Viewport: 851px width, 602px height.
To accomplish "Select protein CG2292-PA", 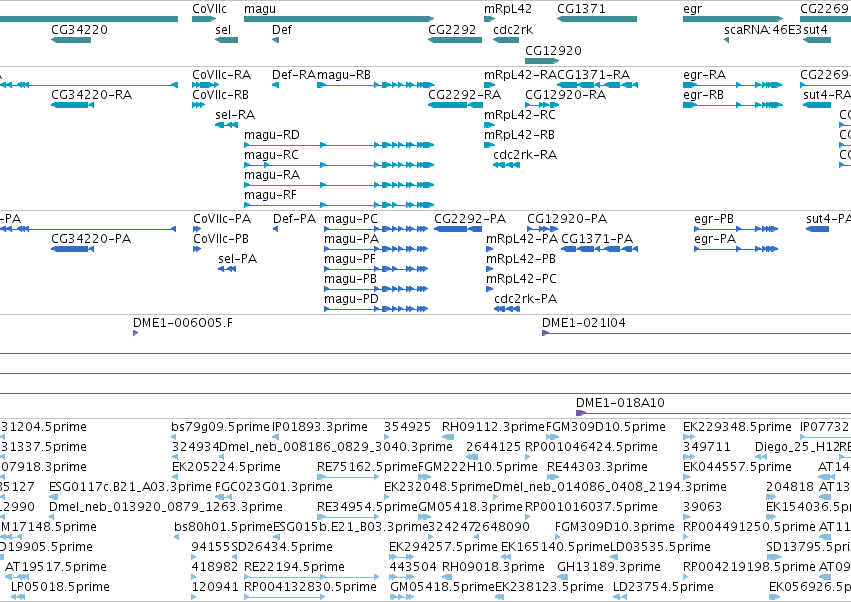I will click(470, 219).
